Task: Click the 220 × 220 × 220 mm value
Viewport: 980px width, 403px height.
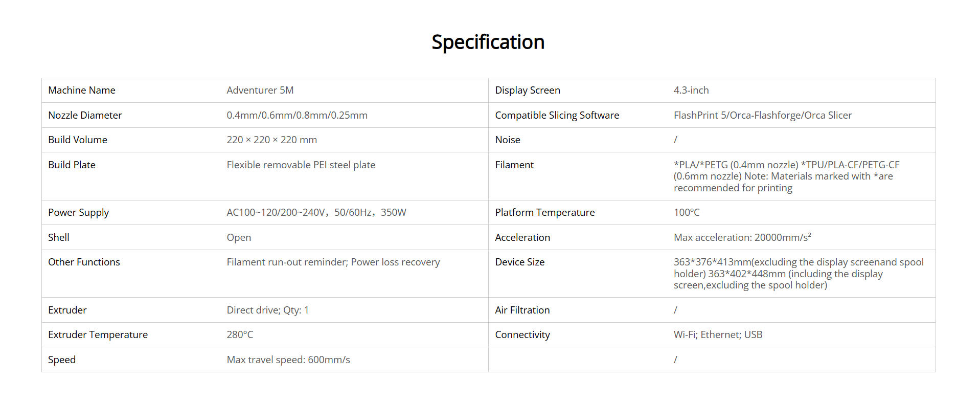Action: [271, 140]
